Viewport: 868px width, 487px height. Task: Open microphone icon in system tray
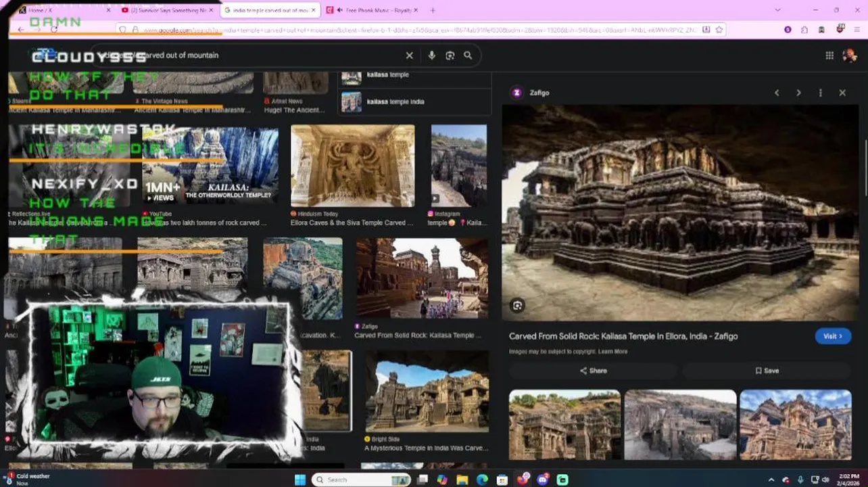(800, 480)
